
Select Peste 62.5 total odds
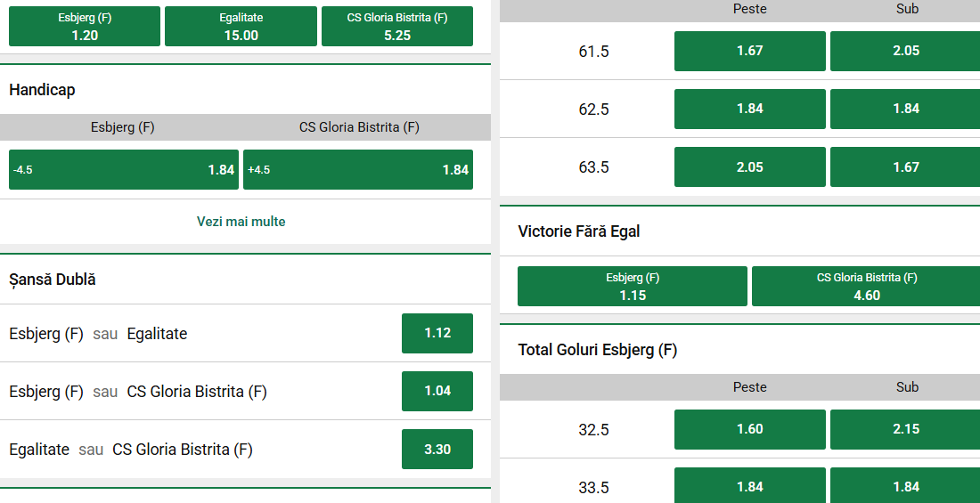click(x=749, y=109)
